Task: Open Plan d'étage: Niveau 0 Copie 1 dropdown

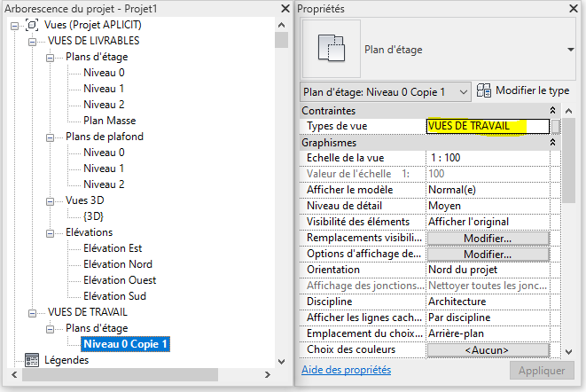Action: (387, 91)
